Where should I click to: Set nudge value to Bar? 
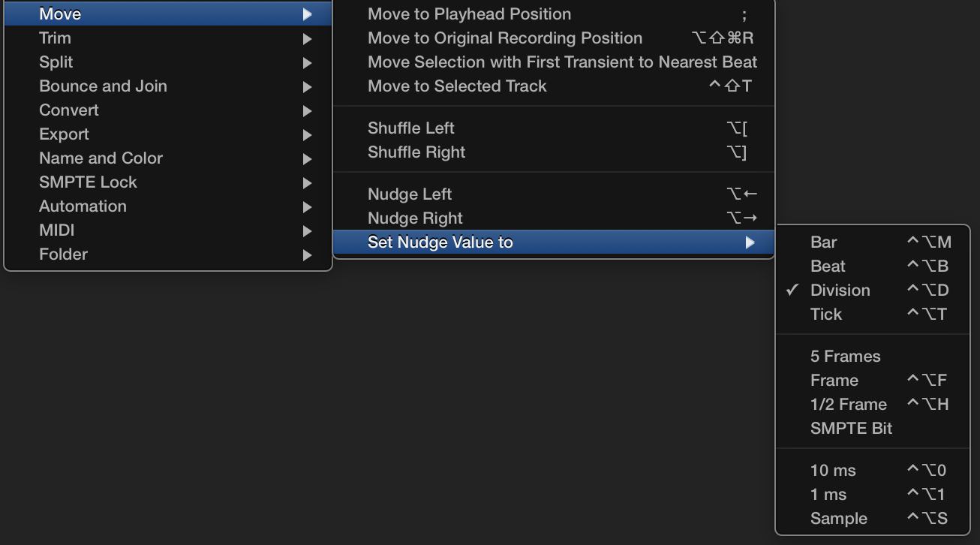(x=823, y=242)
